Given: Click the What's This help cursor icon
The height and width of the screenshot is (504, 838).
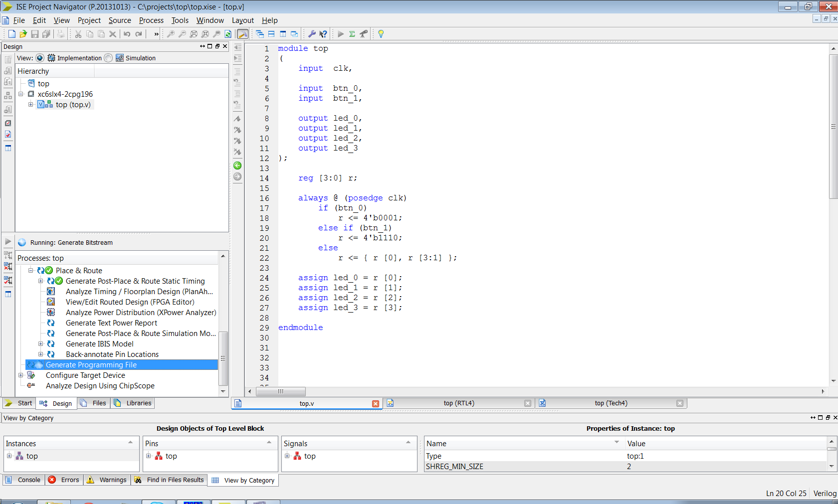Looking at the screenshot, I should [x=323, y=34].
